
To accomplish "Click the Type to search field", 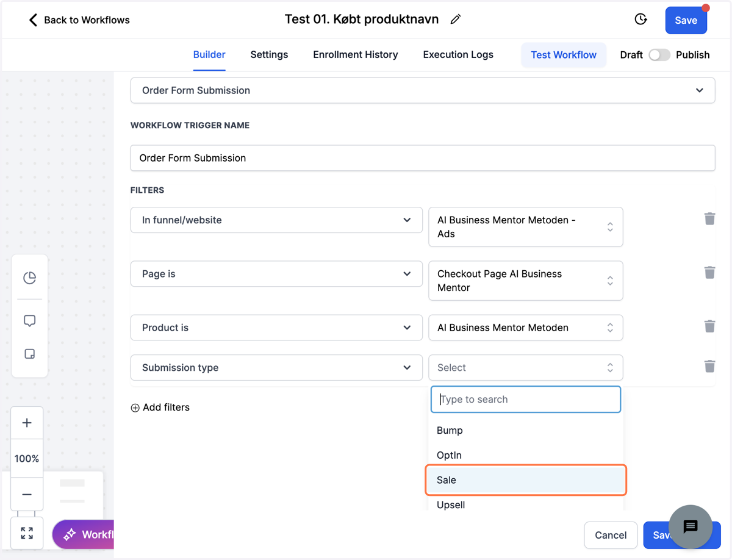I will coord(526,399).
